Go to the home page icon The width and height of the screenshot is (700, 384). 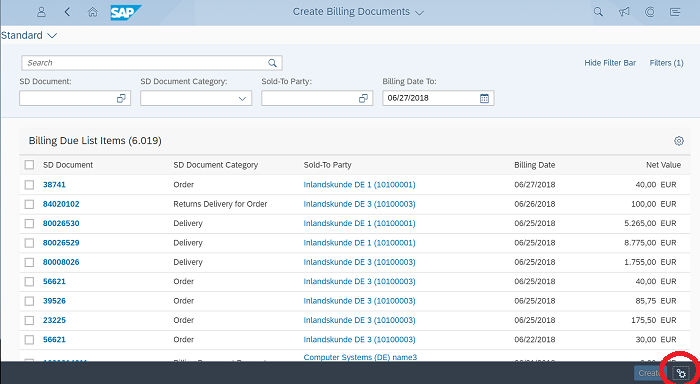pos(92,12)
